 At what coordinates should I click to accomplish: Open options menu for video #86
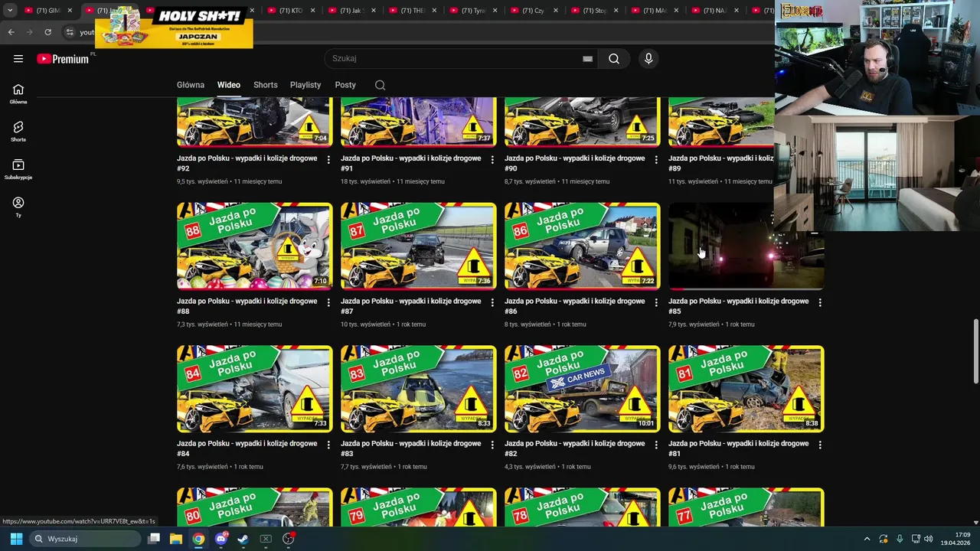[656, 302]
